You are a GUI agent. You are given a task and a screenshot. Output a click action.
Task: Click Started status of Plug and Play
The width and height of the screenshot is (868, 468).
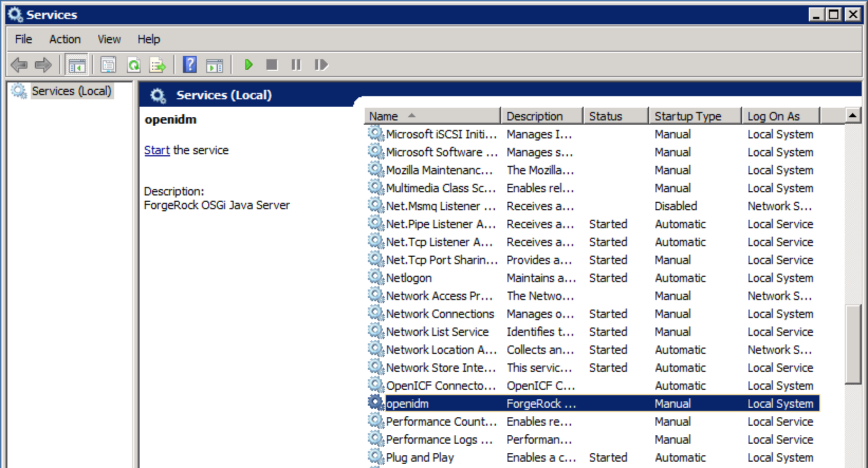click(x=608, y=457)
